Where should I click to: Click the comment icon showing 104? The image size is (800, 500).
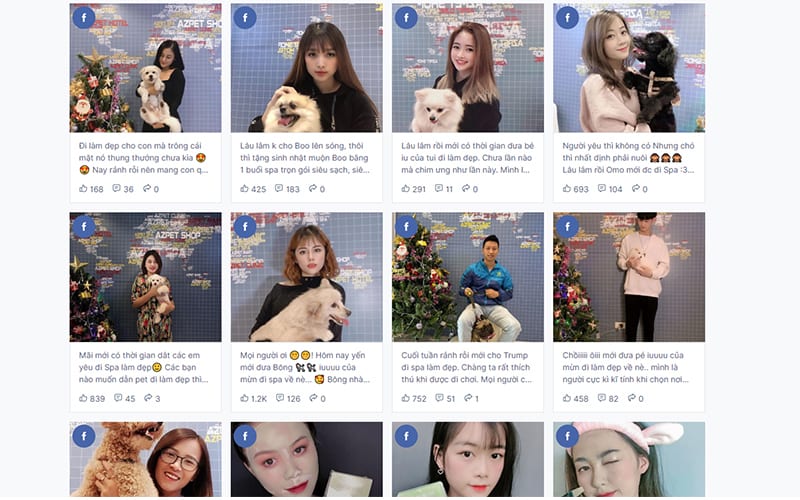pyautogui.click(x=602, y=188)
